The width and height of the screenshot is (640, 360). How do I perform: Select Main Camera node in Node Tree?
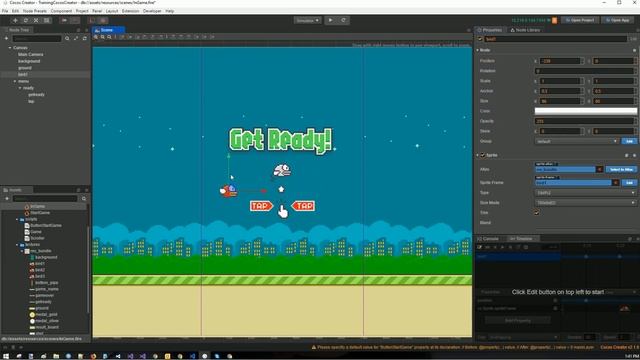click(x=31, y=54)
